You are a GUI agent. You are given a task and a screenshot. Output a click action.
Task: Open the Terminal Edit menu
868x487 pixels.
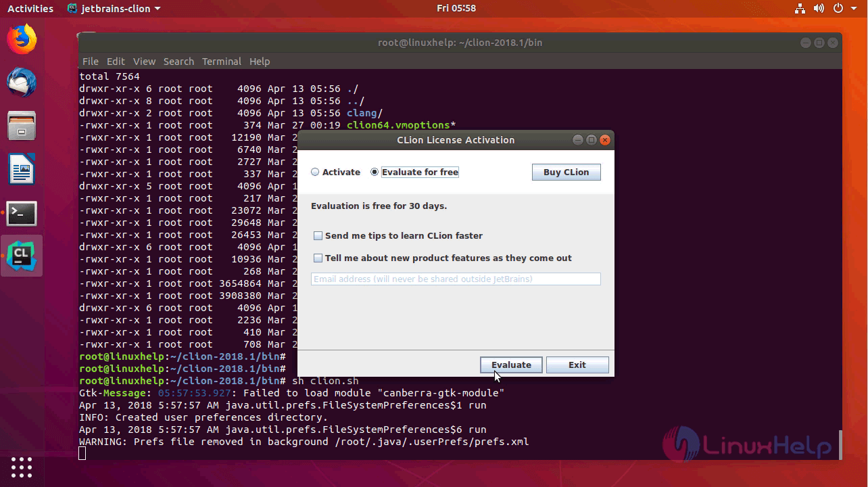116,62
